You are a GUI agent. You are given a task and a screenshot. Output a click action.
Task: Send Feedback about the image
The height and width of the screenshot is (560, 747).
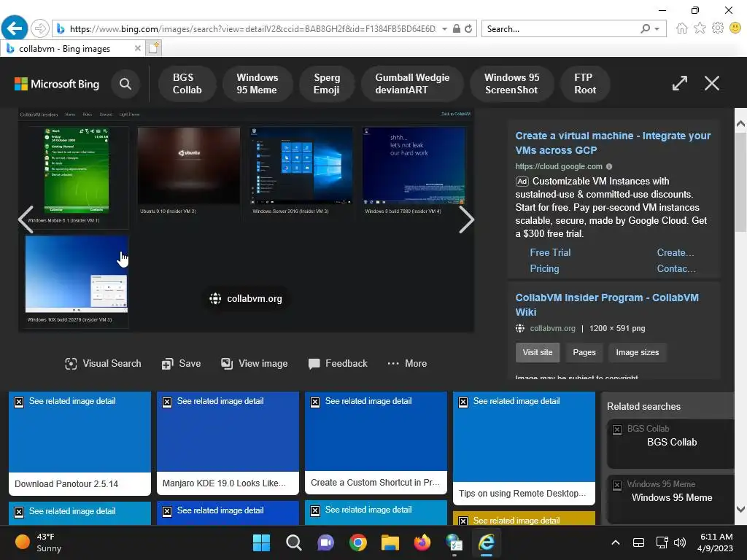(338, 363)
